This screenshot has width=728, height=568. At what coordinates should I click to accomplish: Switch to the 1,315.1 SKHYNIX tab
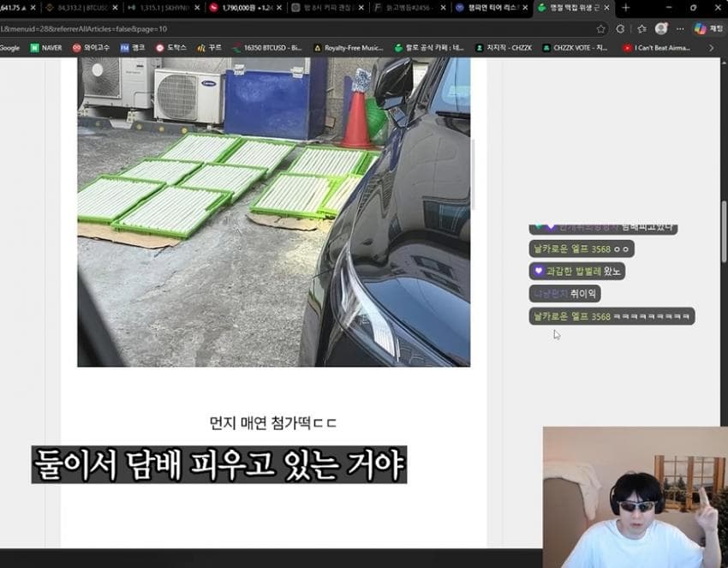tap(163, 8)
